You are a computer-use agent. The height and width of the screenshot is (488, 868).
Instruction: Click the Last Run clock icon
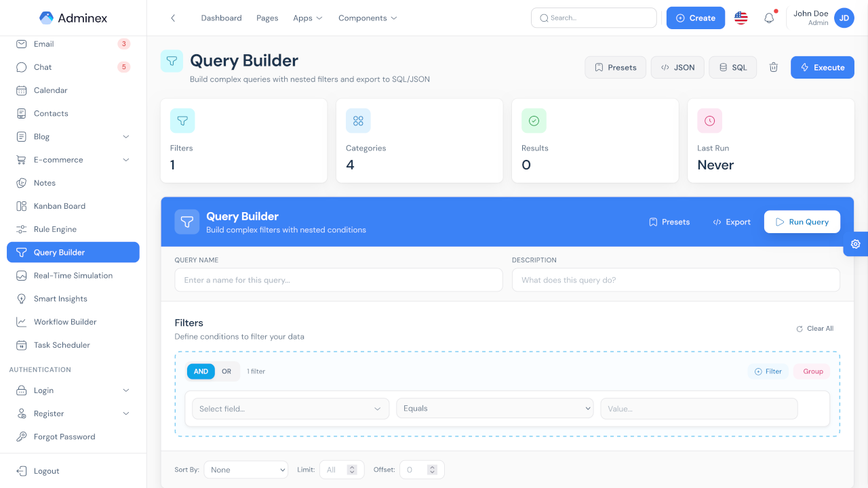click(x=709, y=121)
